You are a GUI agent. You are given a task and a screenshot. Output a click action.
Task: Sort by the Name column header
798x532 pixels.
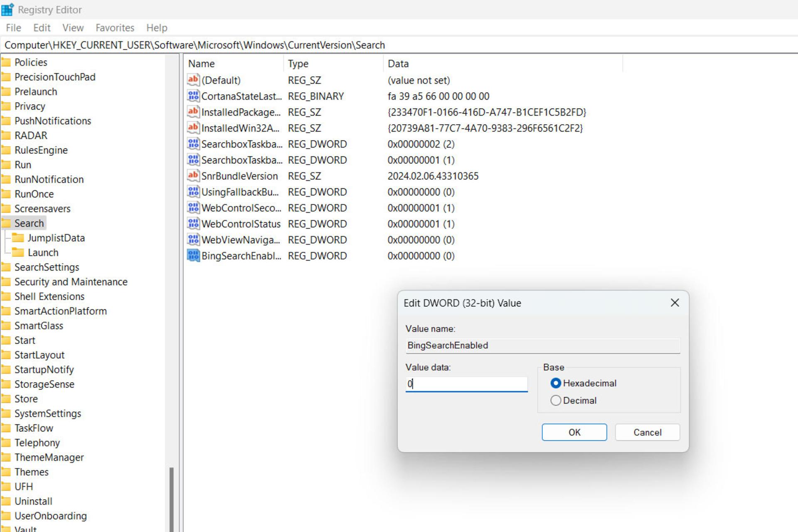coord(234,64)
